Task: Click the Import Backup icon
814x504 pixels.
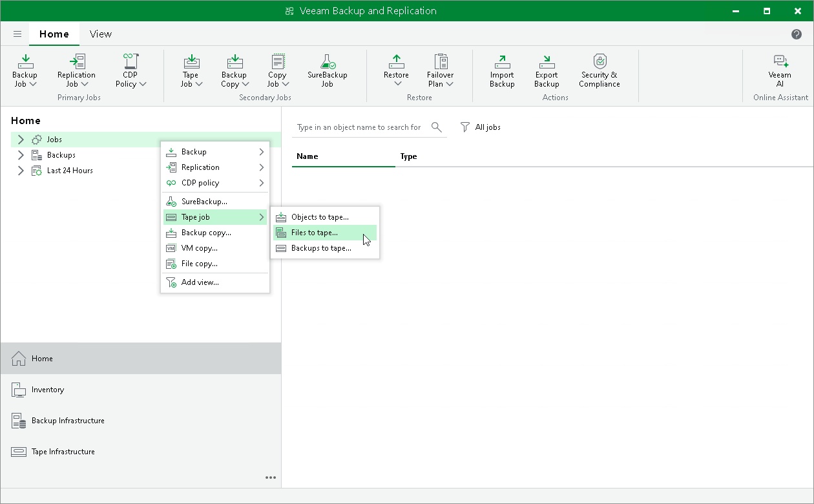Action: coord(502,71)
